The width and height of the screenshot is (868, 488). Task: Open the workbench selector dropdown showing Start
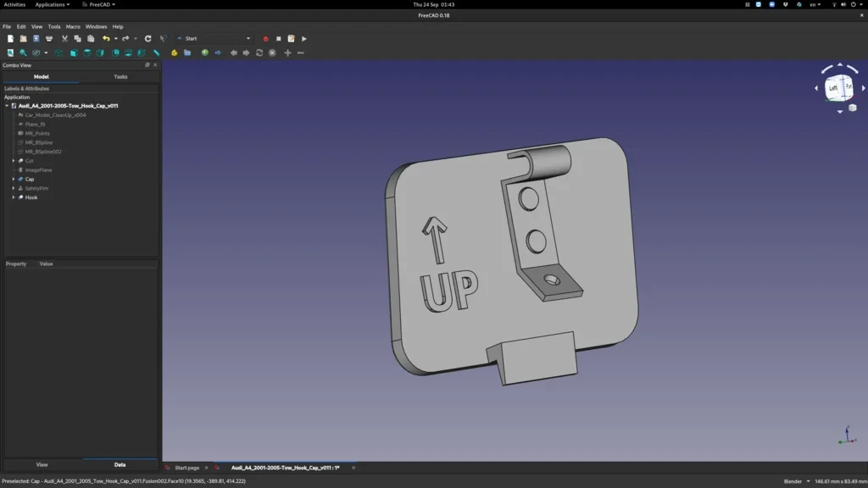(x=214, y=39)
